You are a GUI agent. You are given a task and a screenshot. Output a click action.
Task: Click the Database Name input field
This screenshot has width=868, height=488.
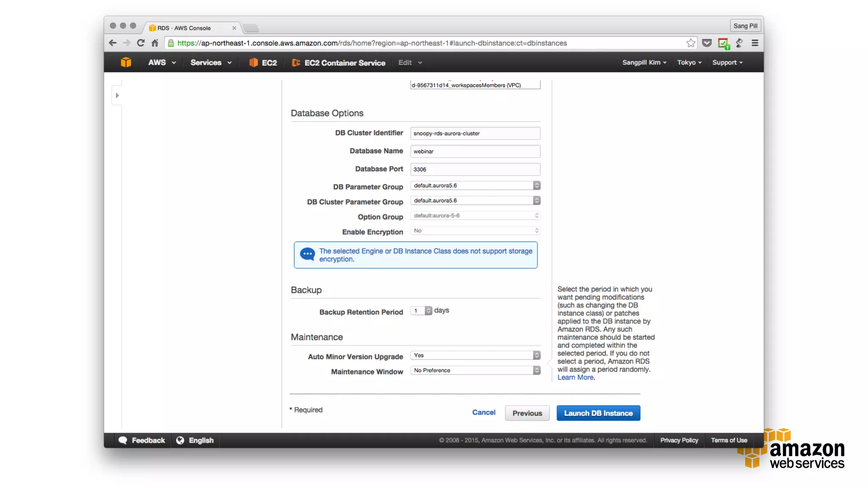(475, 151)
